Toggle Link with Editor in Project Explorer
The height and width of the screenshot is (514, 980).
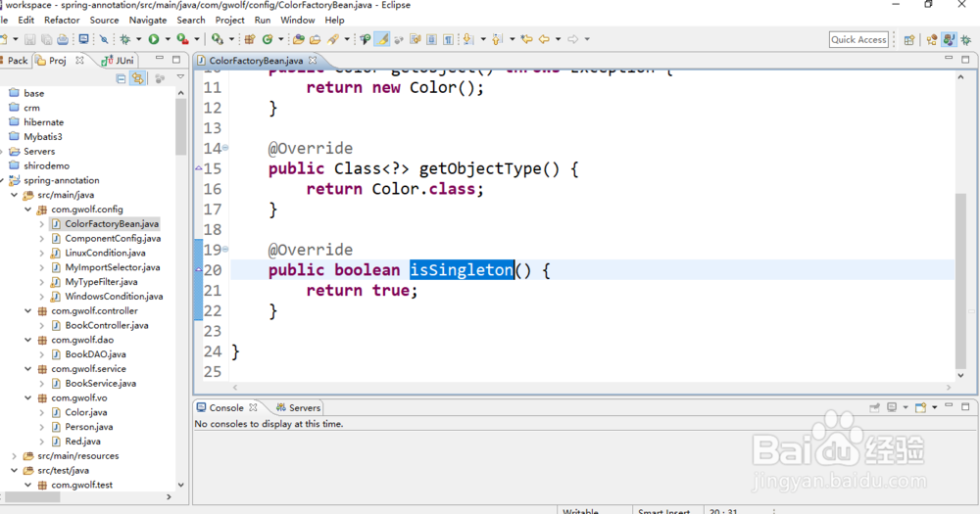[x=137, y=78]
